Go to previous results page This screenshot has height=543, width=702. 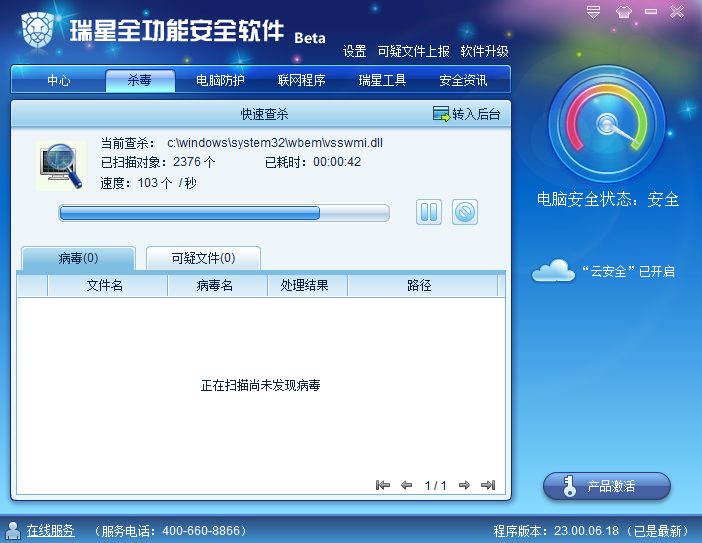(407, 485)
